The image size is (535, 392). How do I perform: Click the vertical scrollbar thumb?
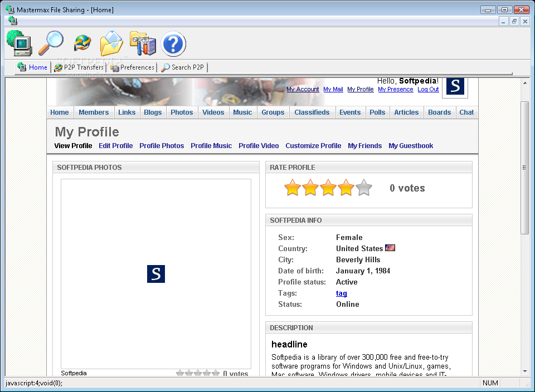tap(525, 168)
